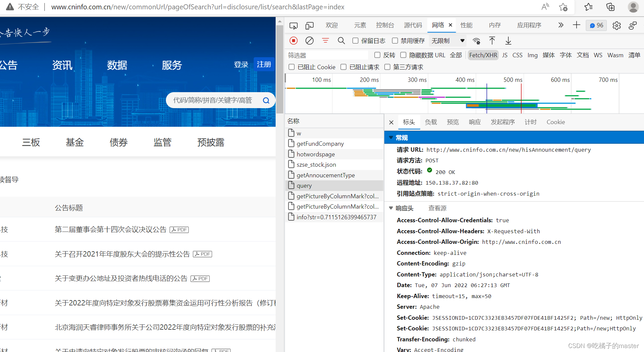Open network search magnifier icon
Viewport: 644px width, 352px height.
tap(341, 41)
